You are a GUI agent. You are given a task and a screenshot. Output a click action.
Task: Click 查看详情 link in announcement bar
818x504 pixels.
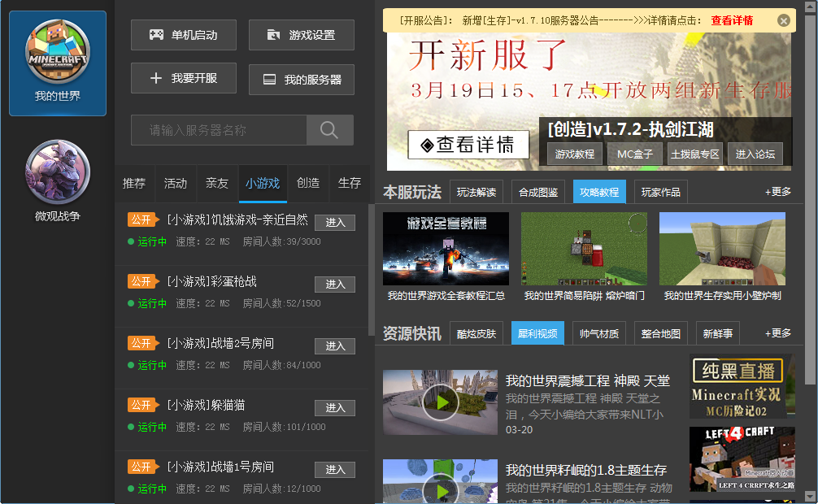[732, 21]
